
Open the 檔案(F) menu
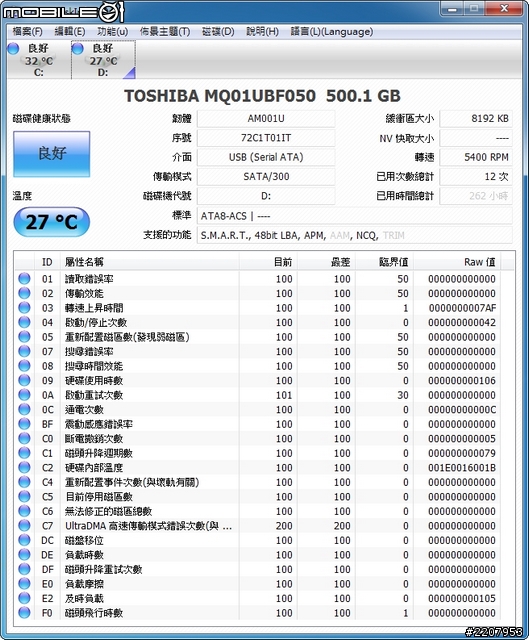(x=27, y=31)
